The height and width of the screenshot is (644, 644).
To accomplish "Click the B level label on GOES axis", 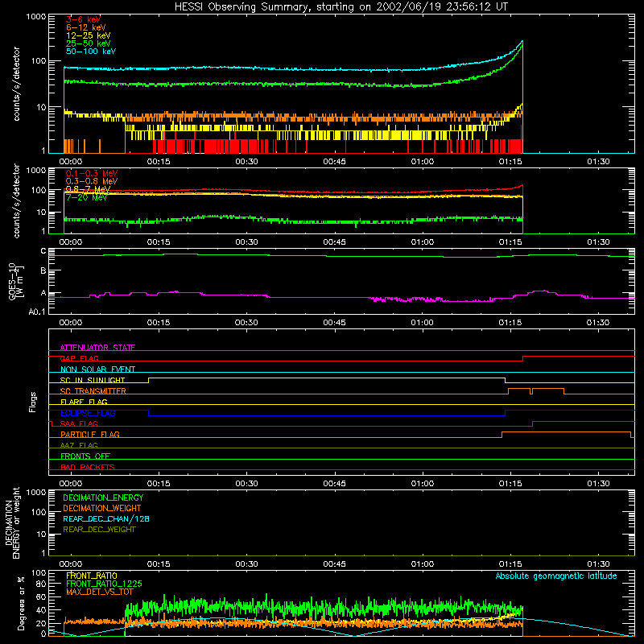I will click(x=43, y=270).
